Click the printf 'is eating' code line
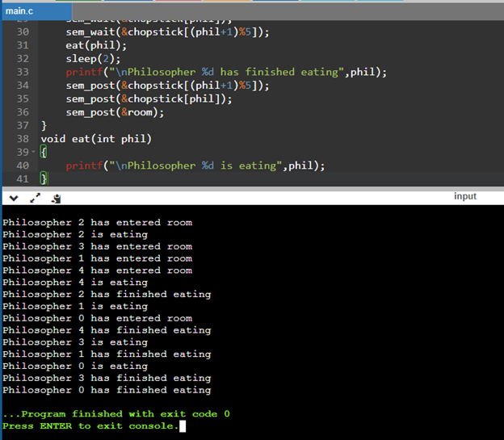 [x=195, y=166]
